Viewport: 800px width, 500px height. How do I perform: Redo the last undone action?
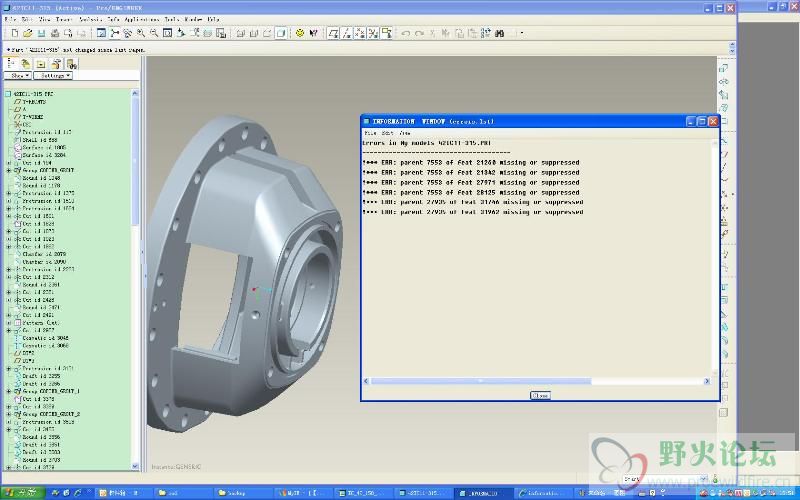419,33
